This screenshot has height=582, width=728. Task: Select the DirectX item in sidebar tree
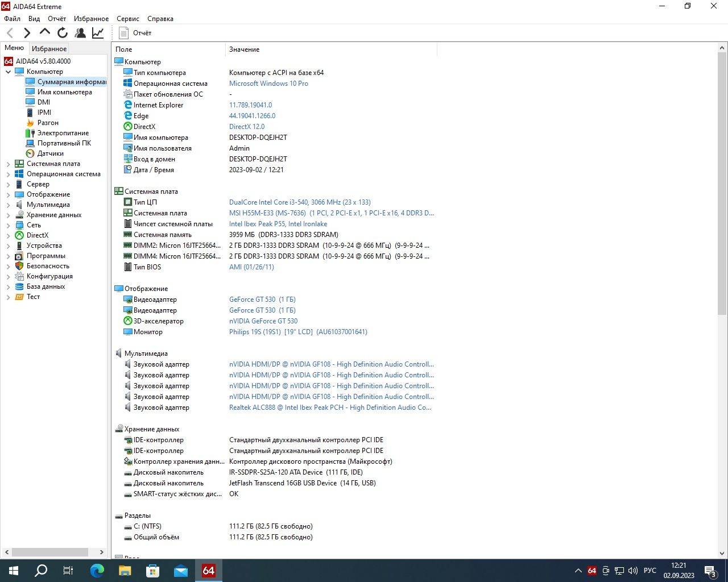point(38,235)
